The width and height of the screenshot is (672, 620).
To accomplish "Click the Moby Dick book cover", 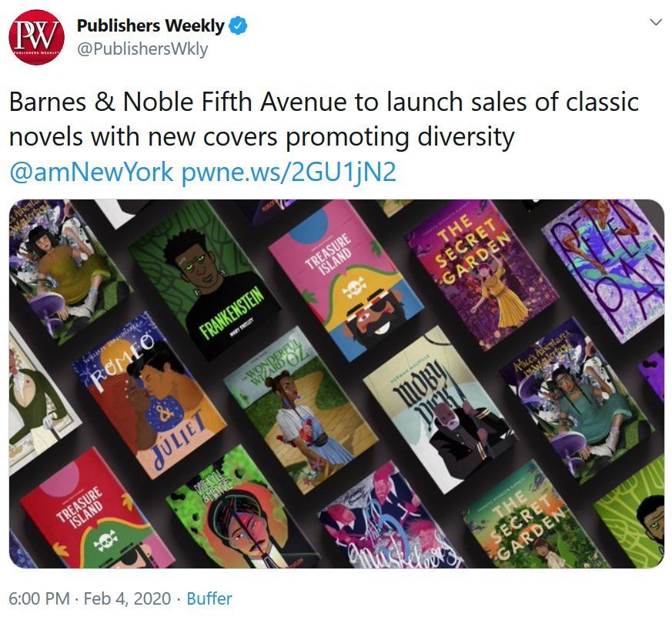I will coord(441,411).
